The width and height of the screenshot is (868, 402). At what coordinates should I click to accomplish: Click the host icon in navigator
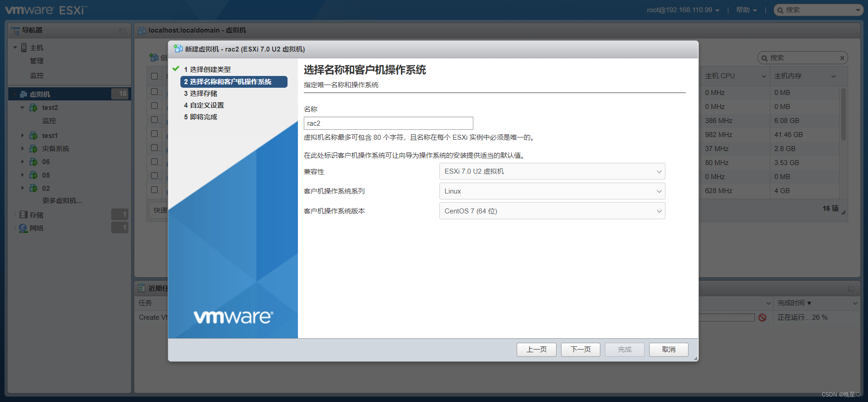point(24,47)
